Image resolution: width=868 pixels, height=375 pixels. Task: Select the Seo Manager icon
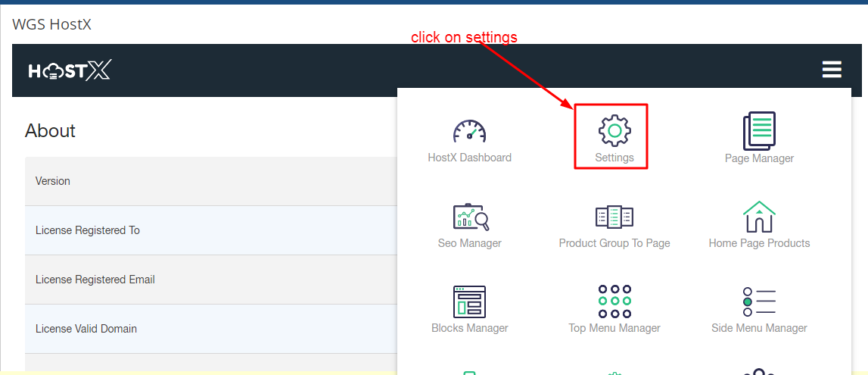(x=469, y=217)
